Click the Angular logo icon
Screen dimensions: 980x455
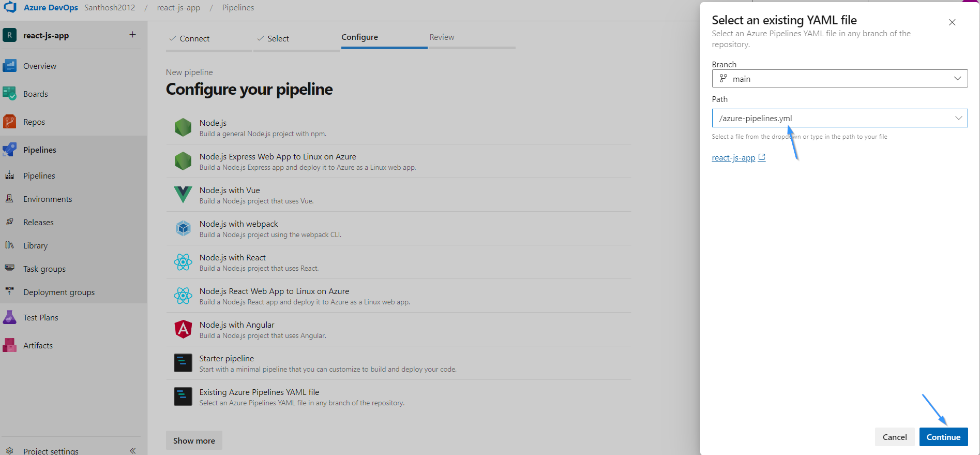coord(183,329)
